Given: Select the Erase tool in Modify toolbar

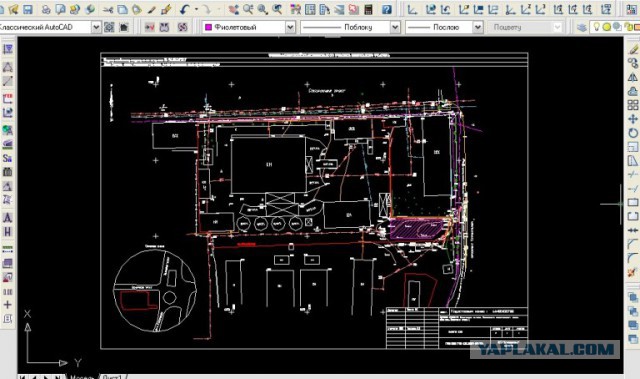Looking at the screenshot, I should tap(633, 50).
